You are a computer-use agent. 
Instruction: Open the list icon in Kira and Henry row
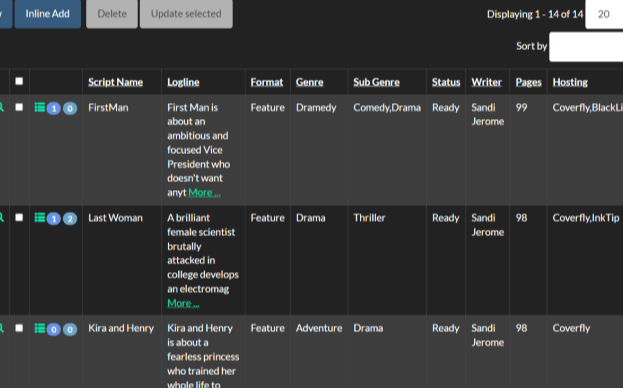click(39, 328)
